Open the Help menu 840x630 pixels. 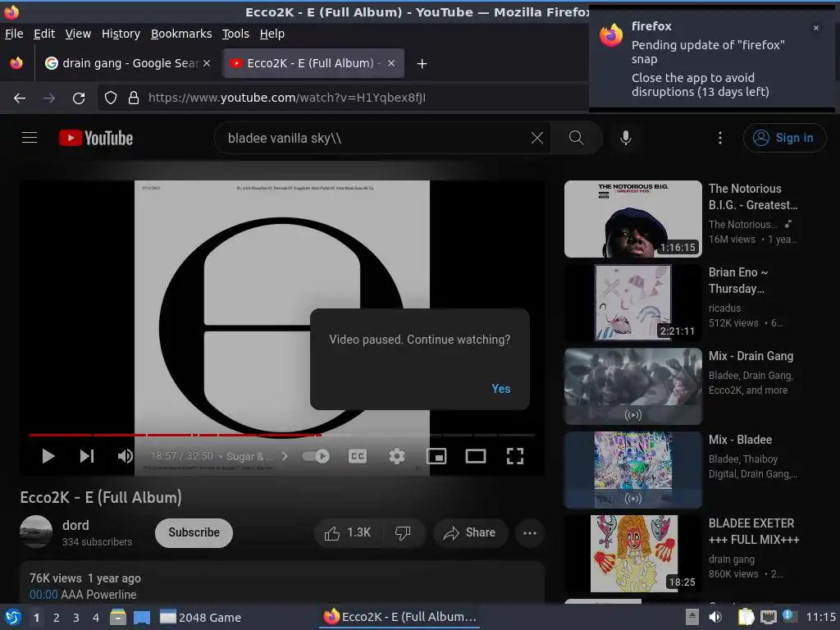(272, 34)
